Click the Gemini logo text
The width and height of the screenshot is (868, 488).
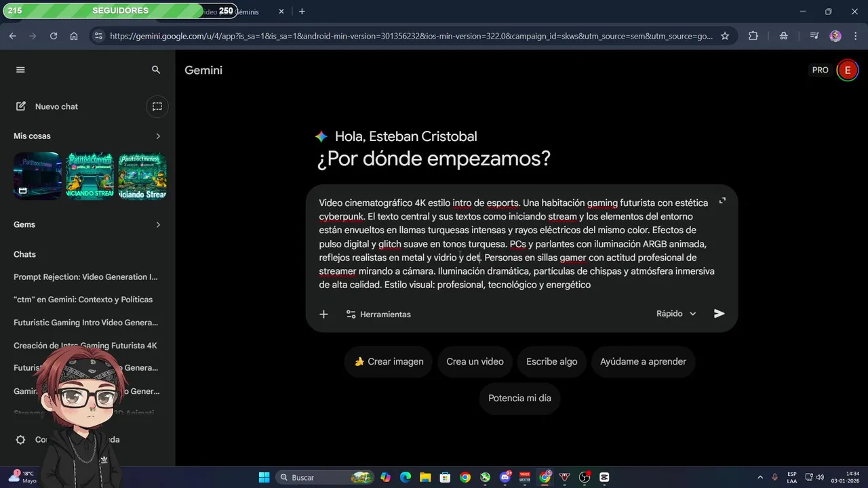point(203,70)
